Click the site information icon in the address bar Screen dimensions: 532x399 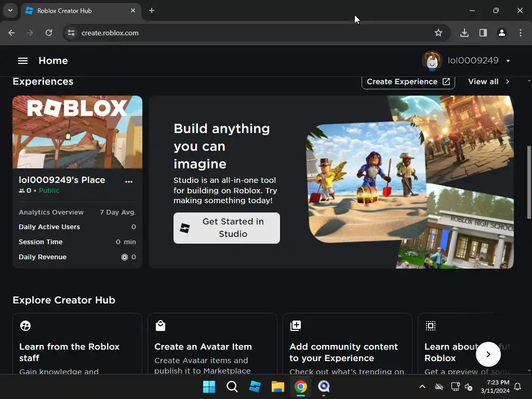click(x=71, y=33)
